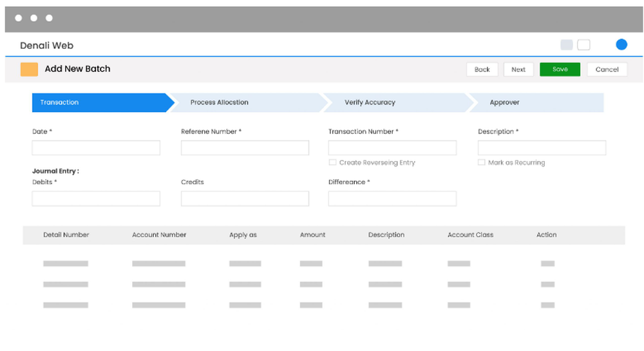Click the green Save button
644x351 pixels.
560,70
